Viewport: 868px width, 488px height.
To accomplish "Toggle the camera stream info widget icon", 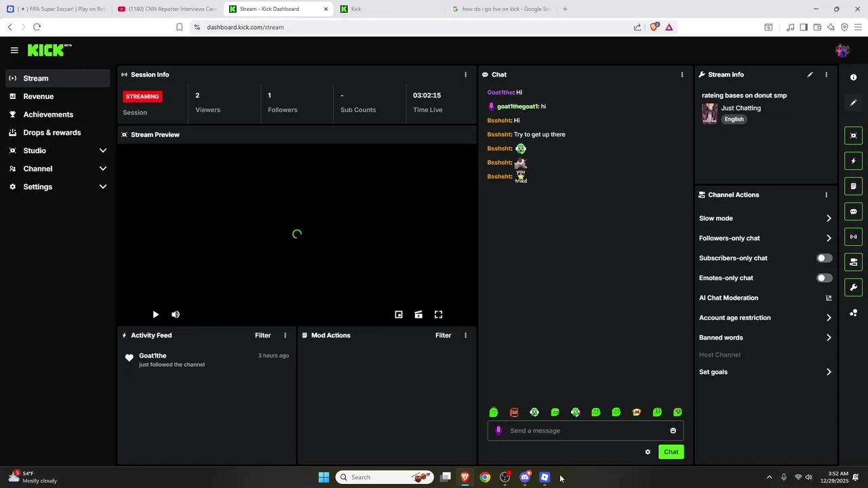I will 853,262.
